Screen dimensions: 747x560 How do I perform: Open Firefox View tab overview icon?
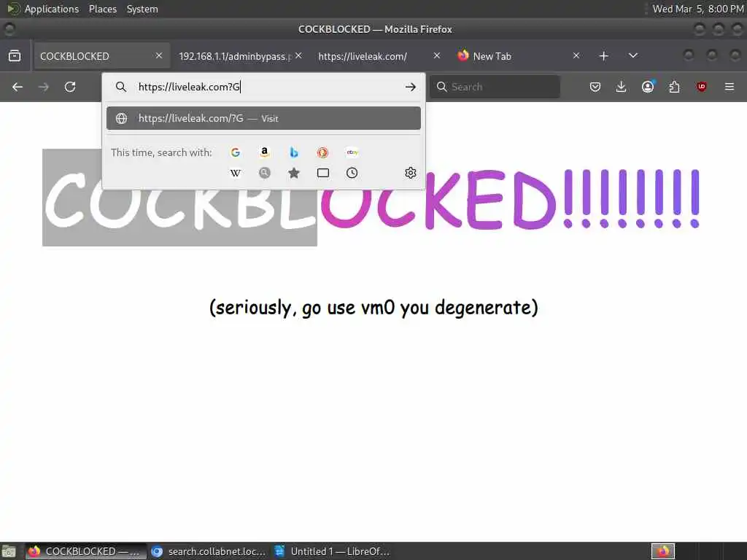15,55
